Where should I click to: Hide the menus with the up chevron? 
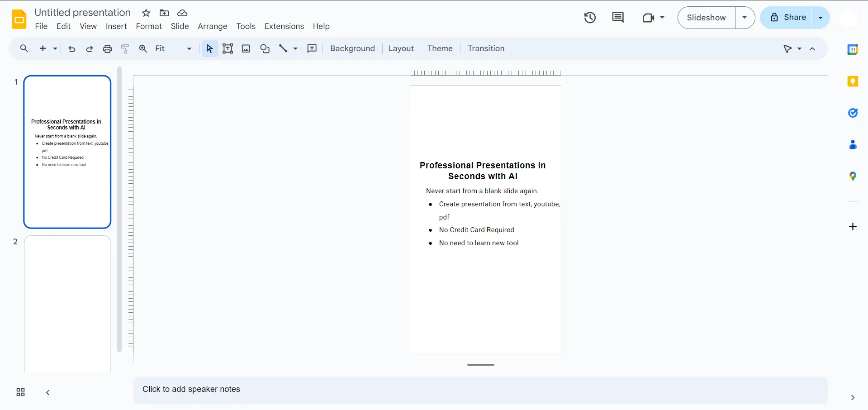tap(812, 49)
